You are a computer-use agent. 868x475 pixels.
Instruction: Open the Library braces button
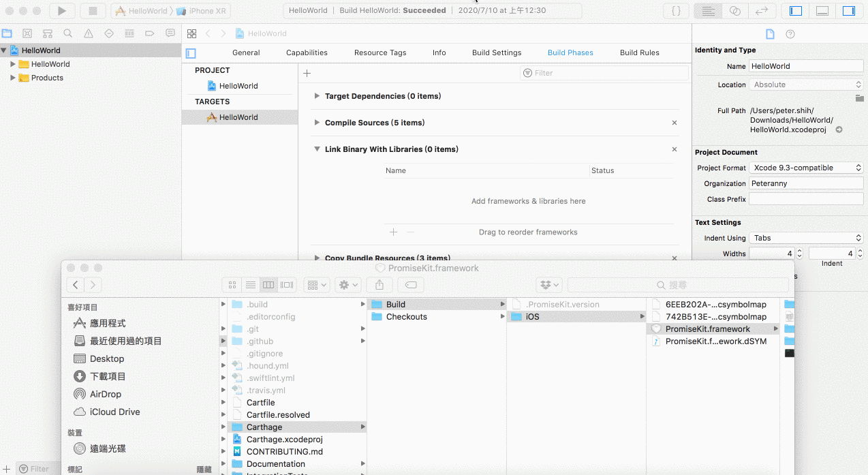[676, 11]
